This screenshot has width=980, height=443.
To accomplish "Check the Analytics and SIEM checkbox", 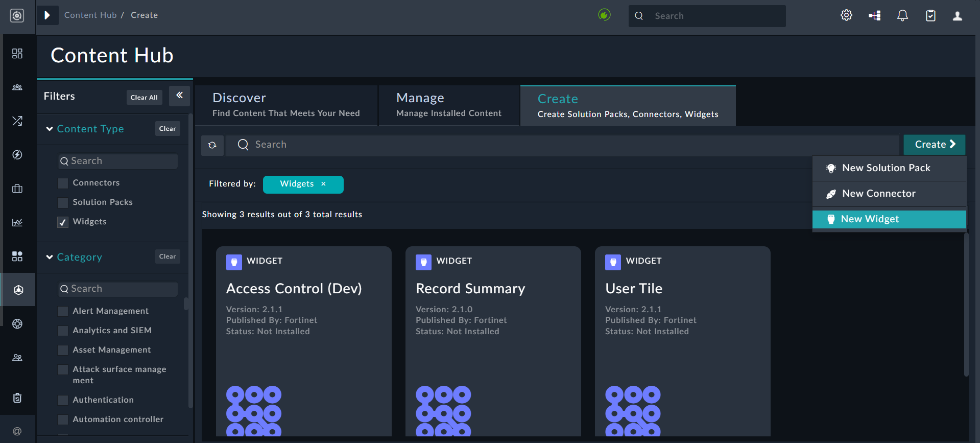I will point(63,331).
